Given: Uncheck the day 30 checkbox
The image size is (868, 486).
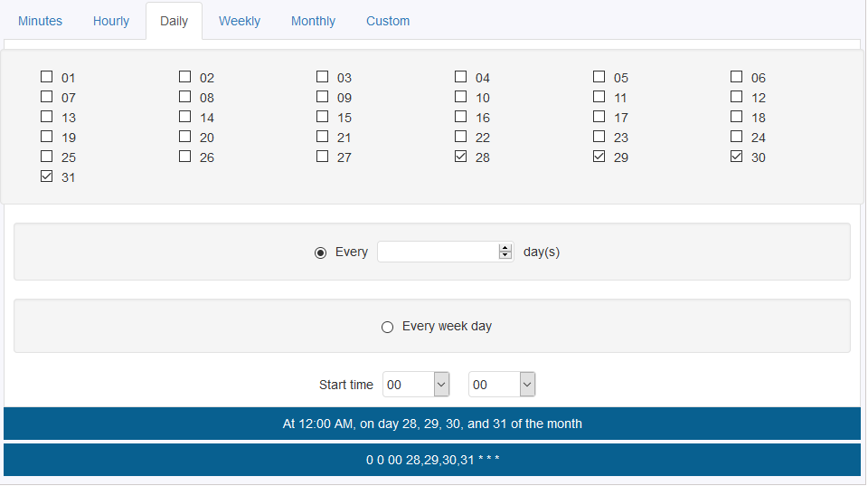Looking at the screenshot, I should point(736,157).
